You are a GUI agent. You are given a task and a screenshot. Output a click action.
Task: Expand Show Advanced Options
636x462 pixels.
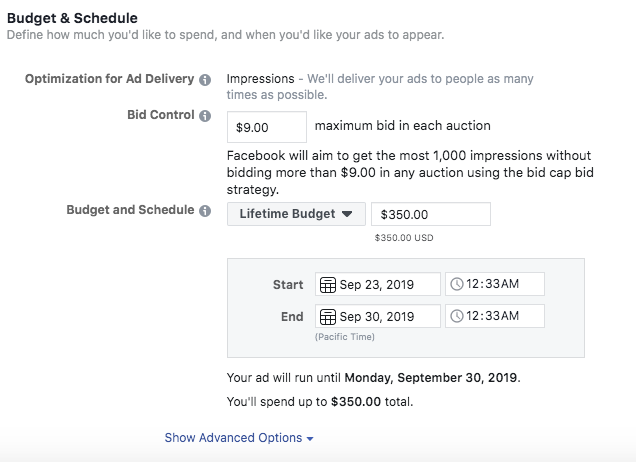[x=239, y=438]
